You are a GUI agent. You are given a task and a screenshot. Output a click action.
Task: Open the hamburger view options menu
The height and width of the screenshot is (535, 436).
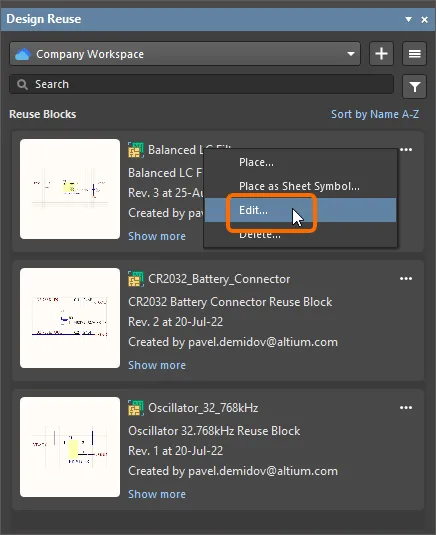(414, 54)
